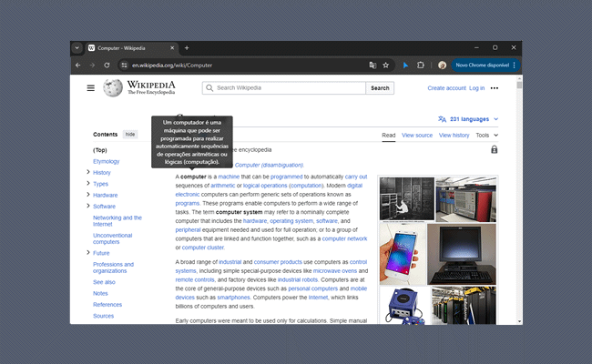
Task: Open the View source tab
Action: pyautogui.click(x=417, y=135)
